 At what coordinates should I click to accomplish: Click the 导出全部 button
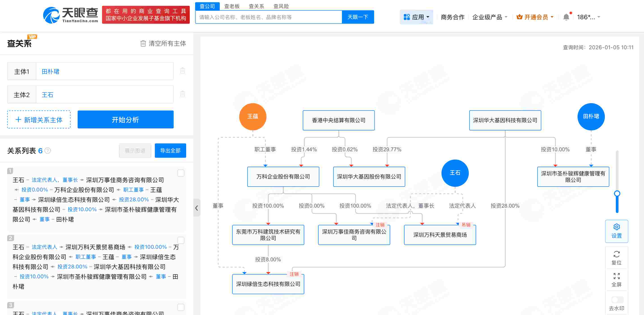pyautogui.click(x=170, y=151)
